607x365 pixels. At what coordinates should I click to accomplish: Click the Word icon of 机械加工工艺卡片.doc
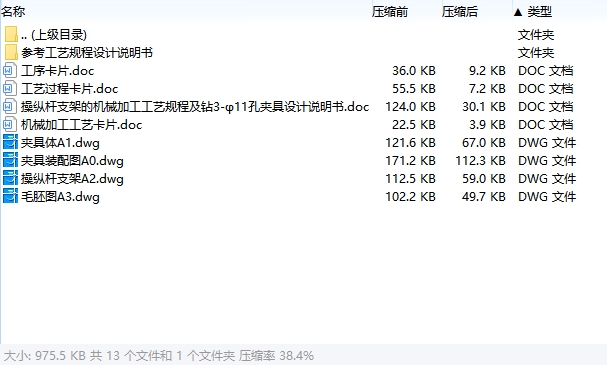pyautogui.click(x=10, y=125)
